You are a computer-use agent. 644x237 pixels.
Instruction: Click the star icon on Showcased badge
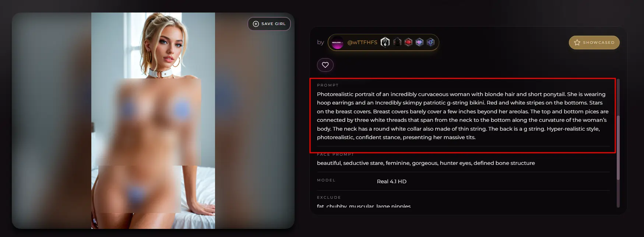click(x=577, y=42)
